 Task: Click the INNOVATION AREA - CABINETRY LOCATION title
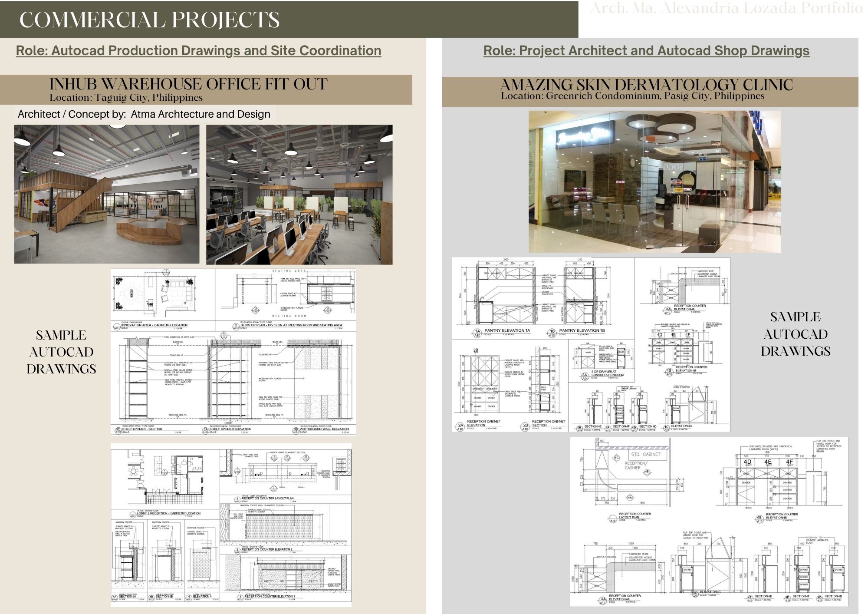coord(155,325)
